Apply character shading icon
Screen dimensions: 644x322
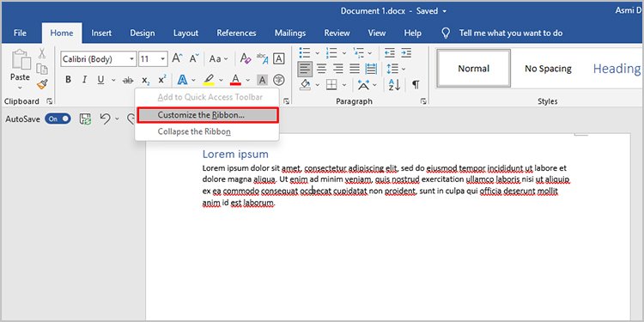point(262,80)
